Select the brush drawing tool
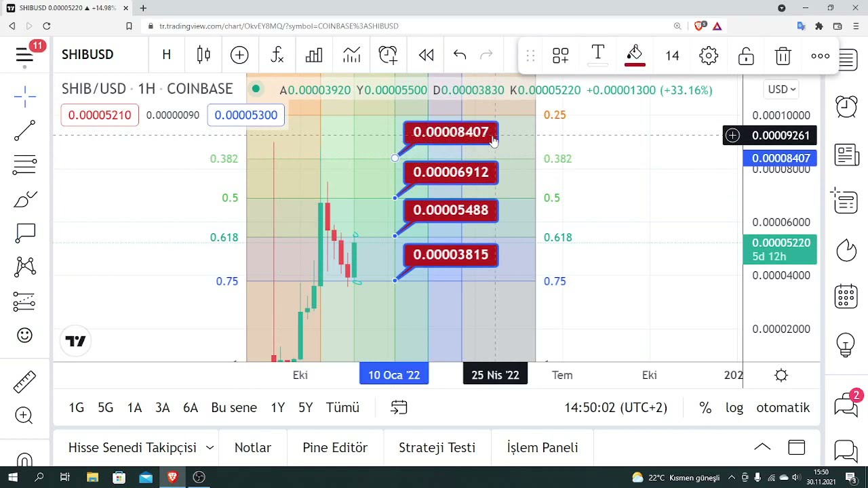 (24, 199)
